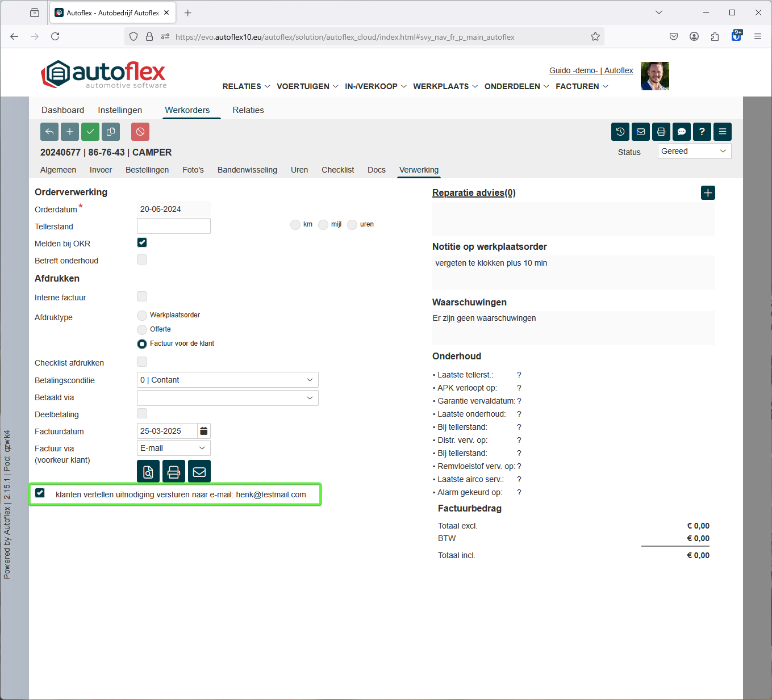Open the invoice preview document icon
Screen dimensions: 772x700
coord(148,472)
